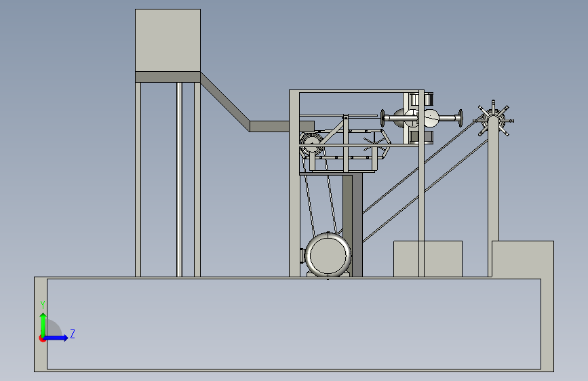Click the green Y axis arrow of the triad
Screen dimensions: 588x381
[x=43, y=324]
